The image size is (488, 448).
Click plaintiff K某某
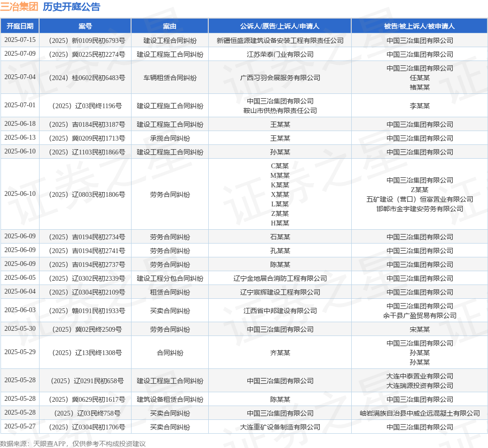(x=280, y=185)
